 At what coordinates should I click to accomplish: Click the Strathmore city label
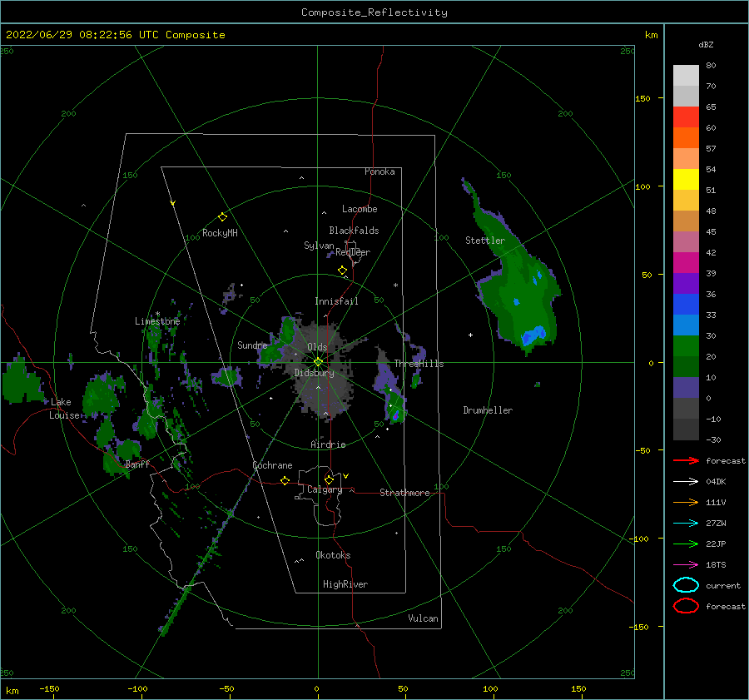404,493
